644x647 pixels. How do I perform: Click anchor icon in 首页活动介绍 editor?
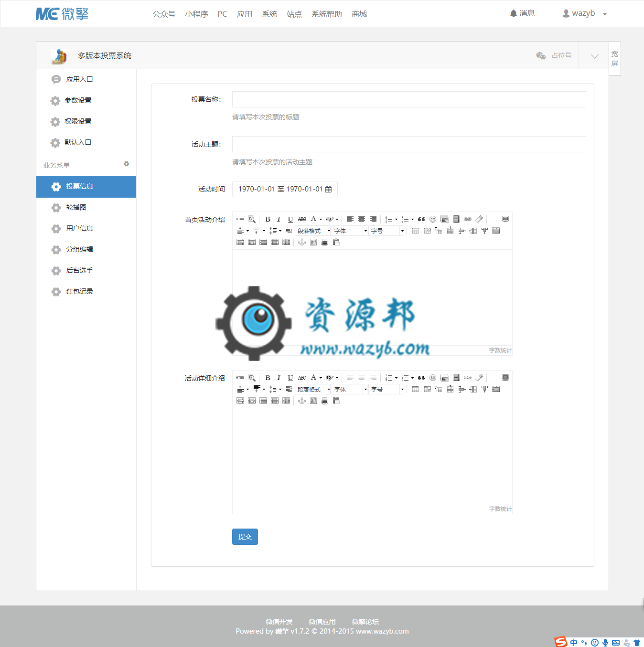(x=302, y=242)
